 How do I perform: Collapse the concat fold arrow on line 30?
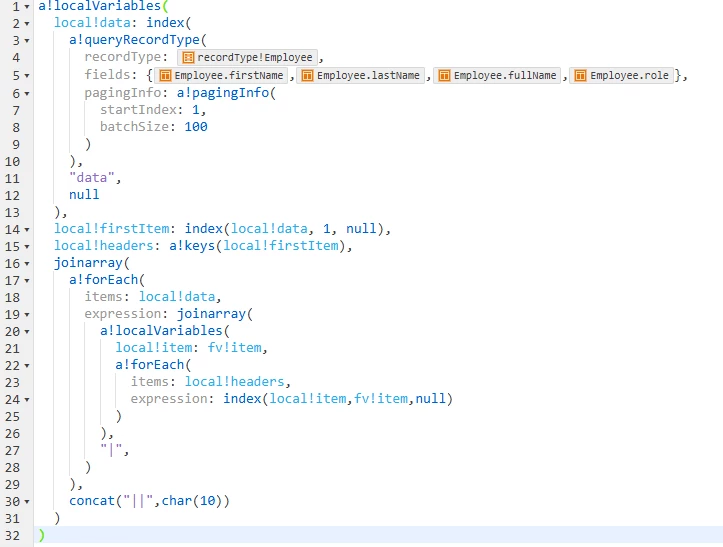(27, 501)
